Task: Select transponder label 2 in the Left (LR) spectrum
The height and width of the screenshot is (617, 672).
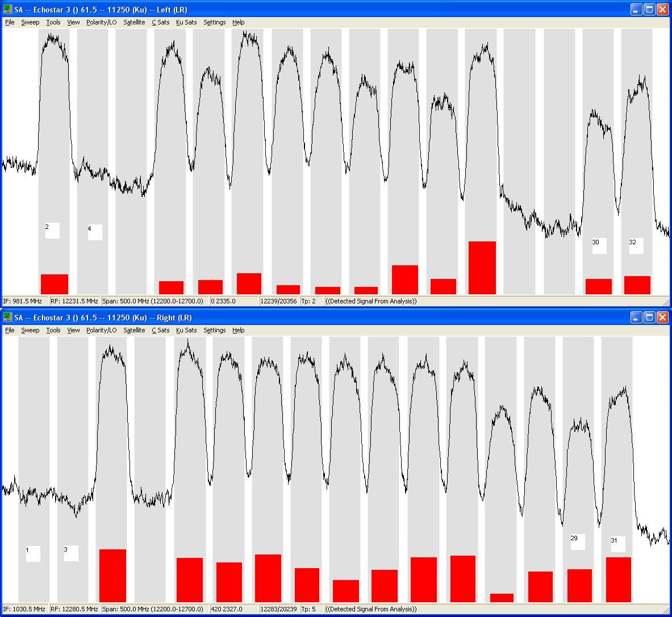Action: 52,230
